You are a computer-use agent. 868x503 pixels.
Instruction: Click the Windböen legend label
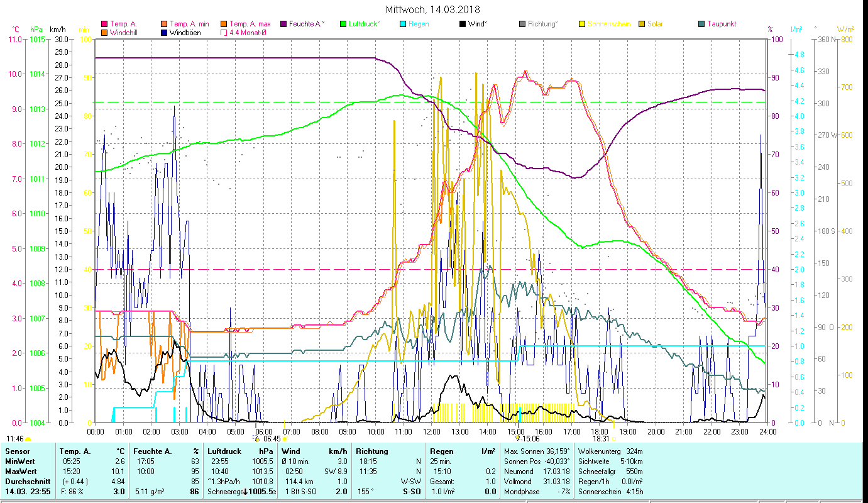[x=185, y=33]
